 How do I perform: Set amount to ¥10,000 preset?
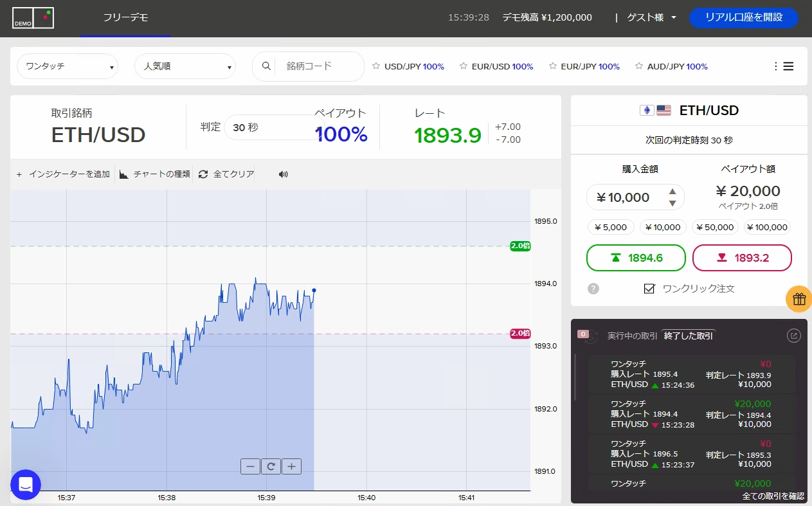(x=663, y=227)
